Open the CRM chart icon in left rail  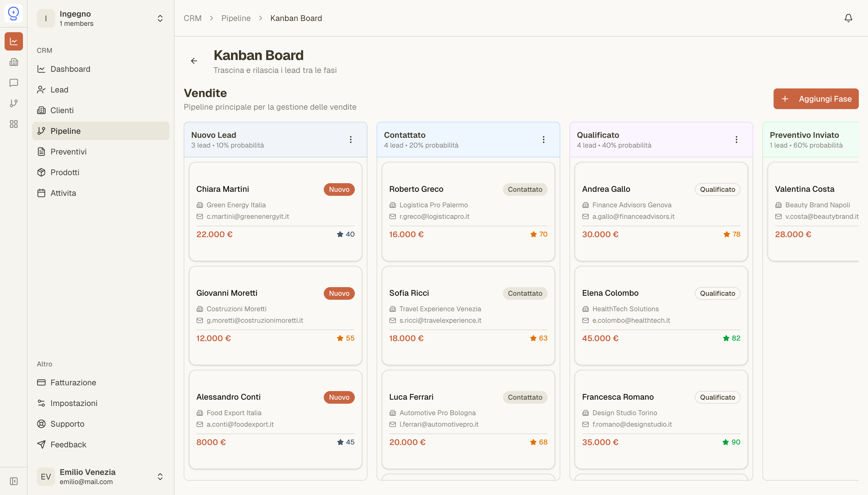[x=13, y=41]
